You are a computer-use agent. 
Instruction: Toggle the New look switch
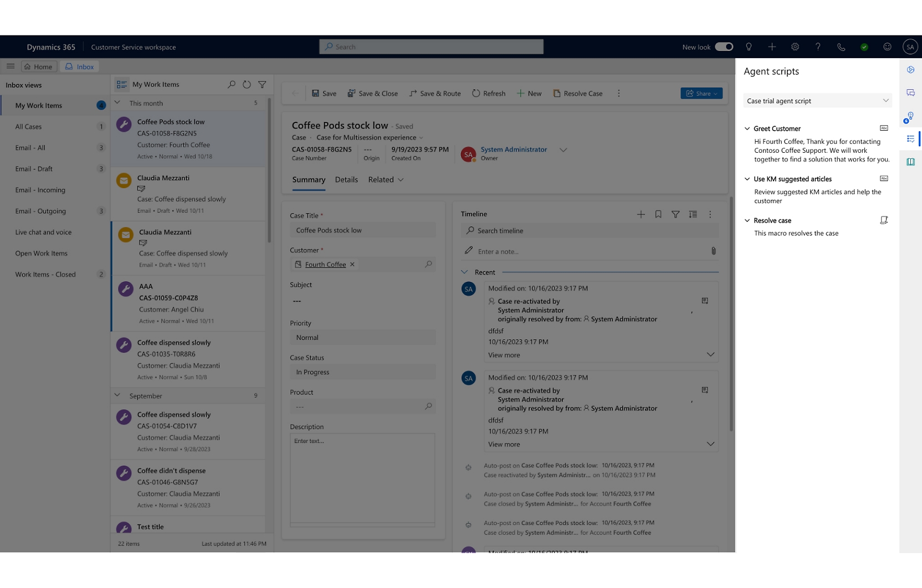724,47
